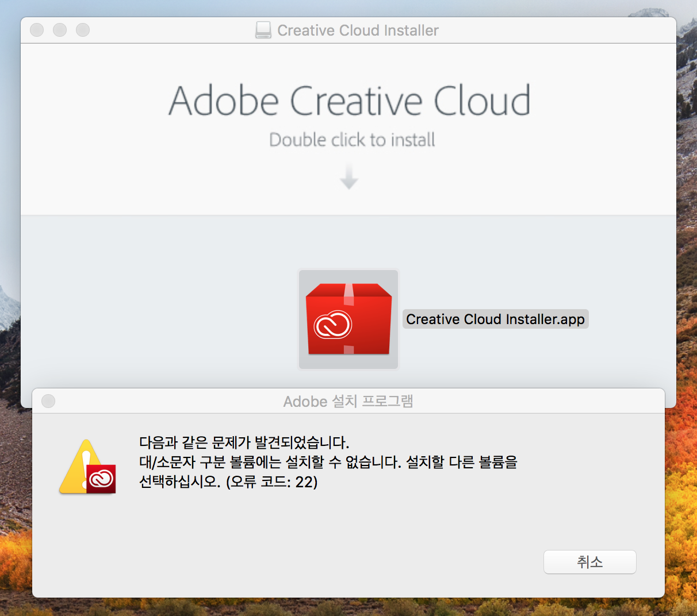Click the disk icon in the window title
Viewport: 697px width, 616px height.
(263, 30)
